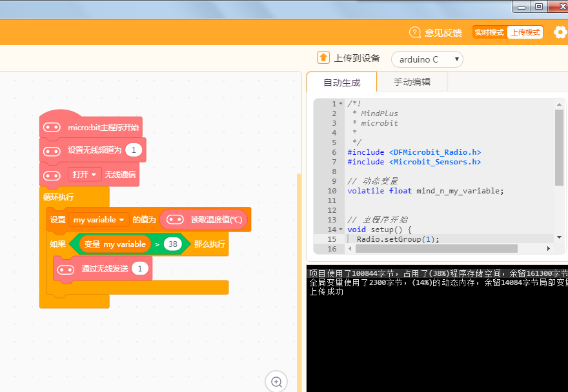Select the 自动生成 tab

341,82
